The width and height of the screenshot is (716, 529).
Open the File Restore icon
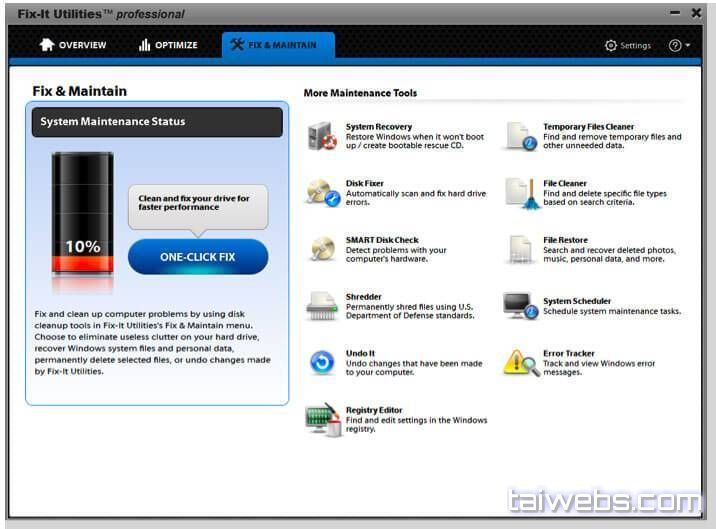point(520,249)
